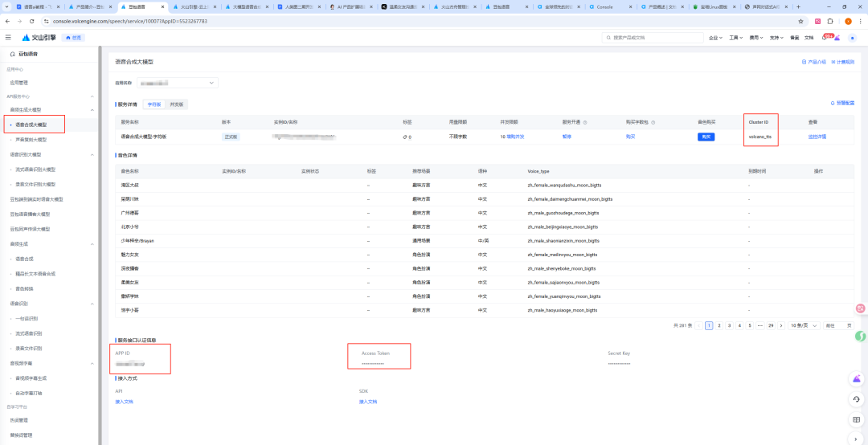868x445 pixels.
Task: Click the green floating widget icon at right
Action: coord(860,336)
